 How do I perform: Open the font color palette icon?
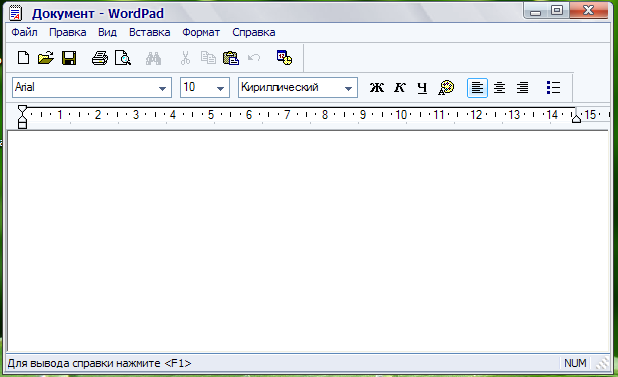(x=446, y=87)
